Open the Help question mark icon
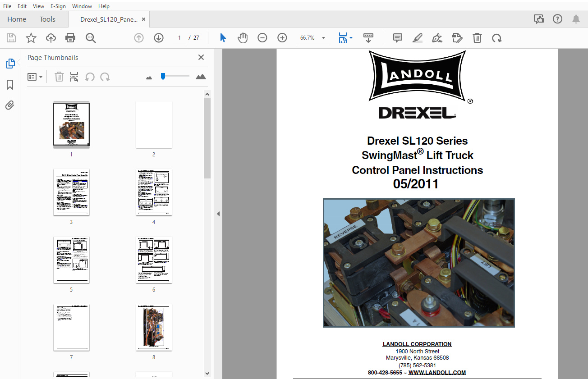This screenshot has height=379, width=588. click(557, 19)
